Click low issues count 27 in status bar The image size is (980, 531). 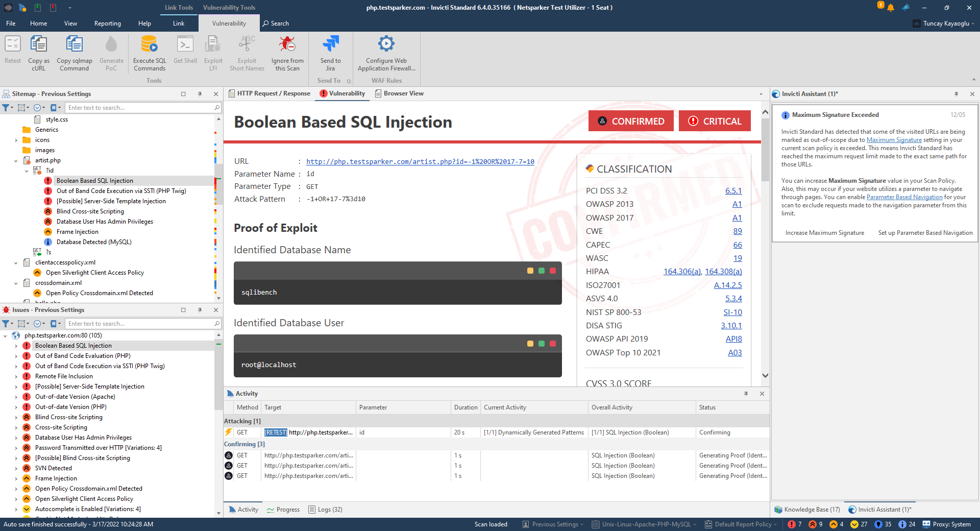click(859, 524)
